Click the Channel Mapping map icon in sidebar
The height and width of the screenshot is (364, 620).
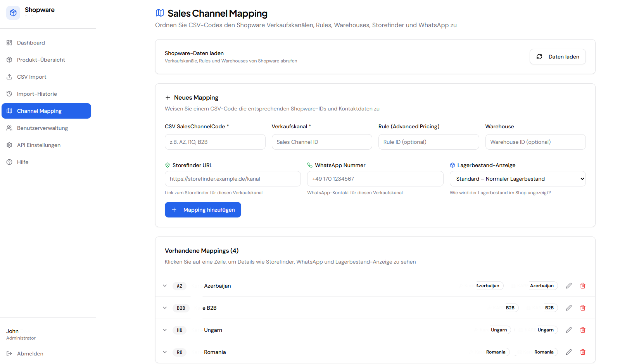click(x=9, y=111)
